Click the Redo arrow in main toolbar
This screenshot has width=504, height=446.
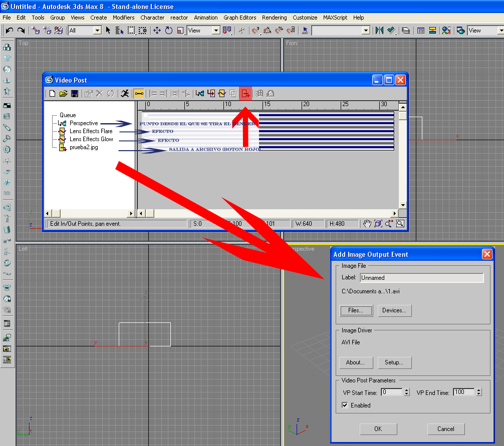click(x=21, y=31)
